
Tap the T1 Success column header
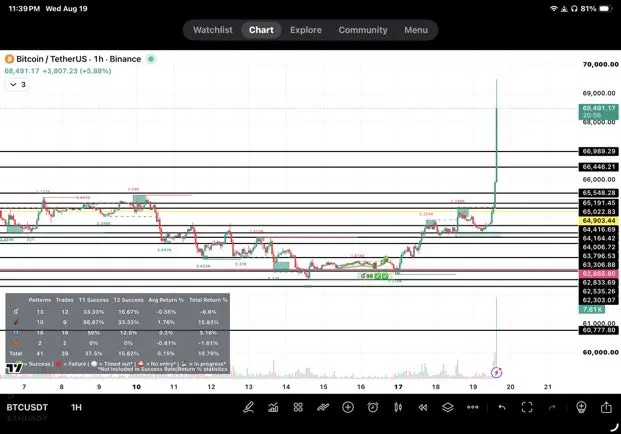[93, 300]
